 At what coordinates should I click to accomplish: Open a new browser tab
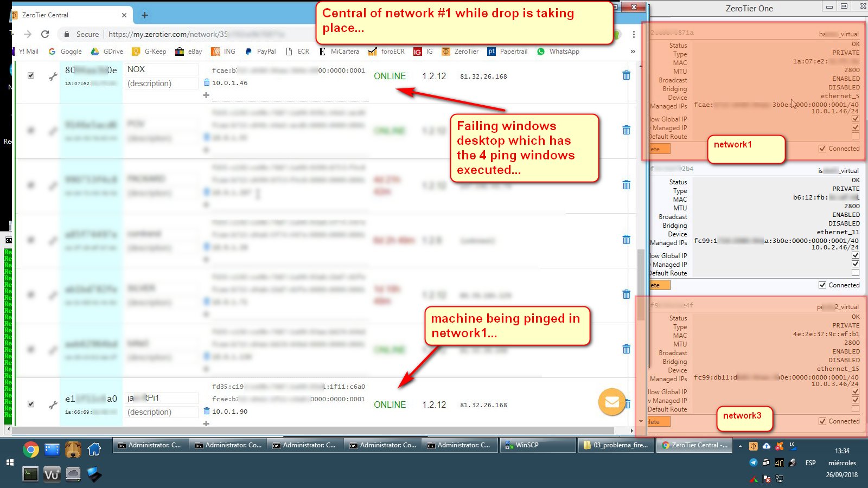[x=145, y=15]
